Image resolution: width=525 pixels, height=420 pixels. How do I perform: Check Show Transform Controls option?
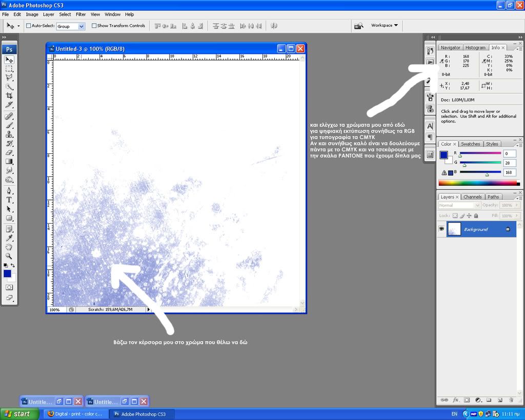(94, 26)
